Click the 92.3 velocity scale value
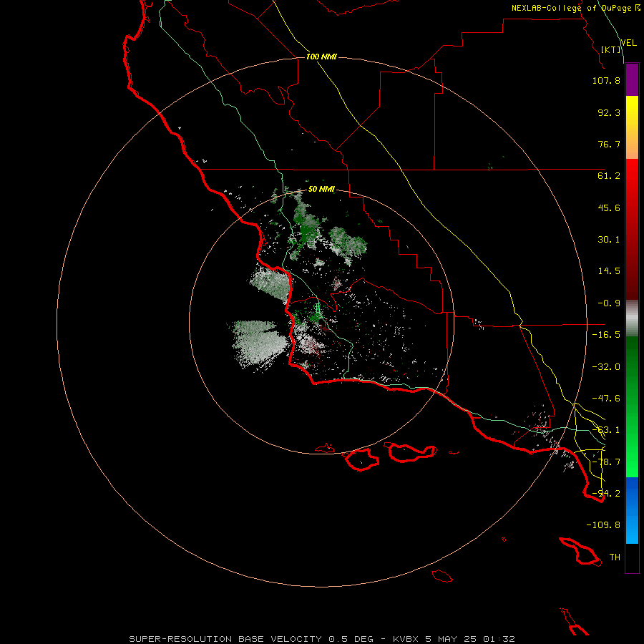The image size is (644, 644). click(x=609, y=112)
